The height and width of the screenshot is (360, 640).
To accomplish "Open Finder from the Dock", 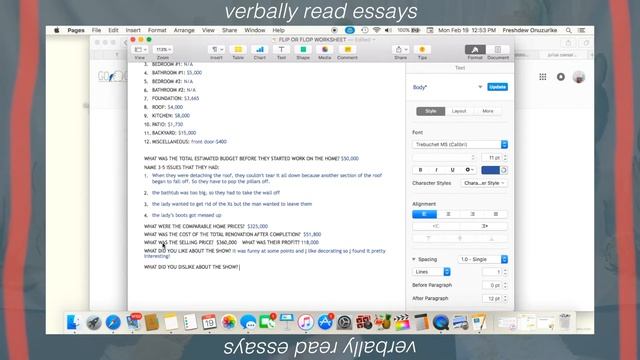I will coord(74,322).
